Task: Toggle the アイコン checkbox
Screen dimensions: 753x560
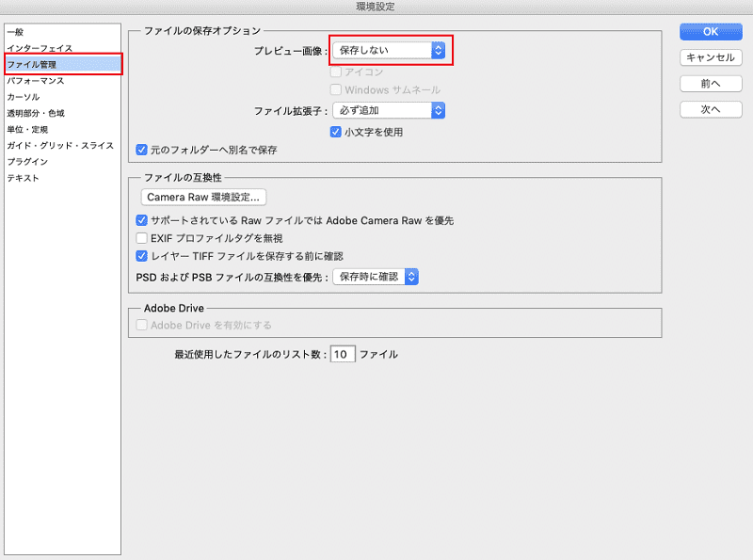Action: 336,72
